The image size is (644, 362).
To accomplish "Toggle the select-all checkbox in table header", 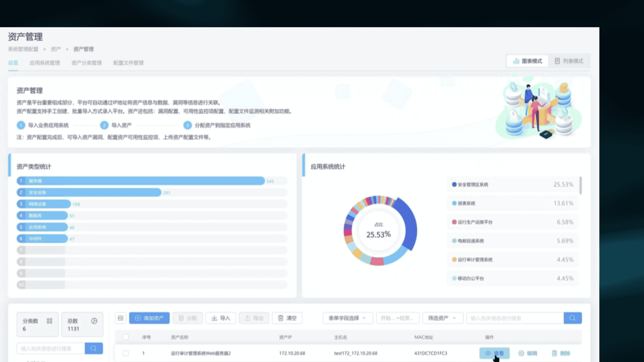I will click(x=126, y=337).
